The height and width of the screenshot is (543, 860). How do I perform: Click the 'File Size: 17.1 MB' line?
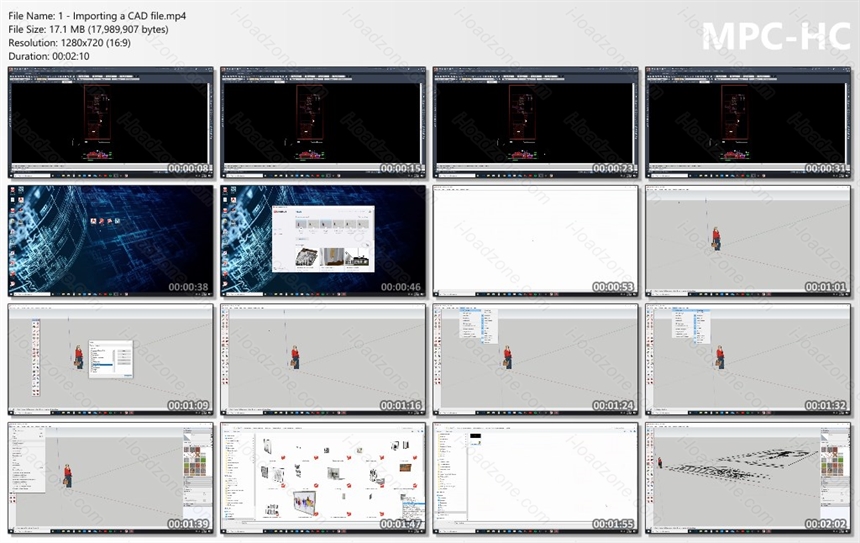88,30
